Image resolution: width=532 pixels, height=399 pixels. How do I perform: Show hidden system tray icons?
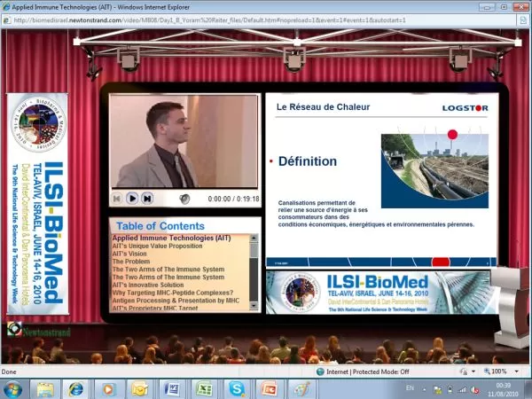[x=424, y=390]
